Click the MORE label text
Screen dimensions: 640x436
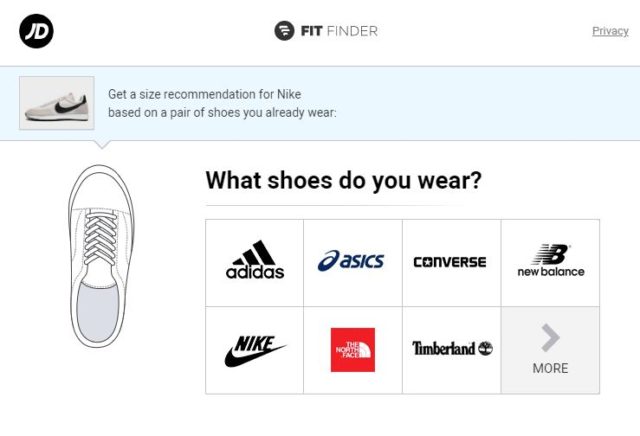[550, 368]
